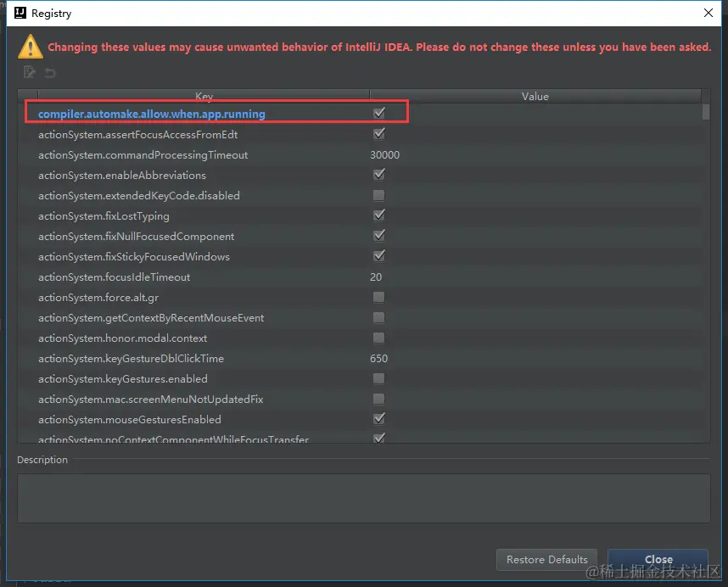This screenshot has width=728, height=587.
Task: Select actionSystem.noContextComponentWhileFocusTransfer key
Action: tap(173, 439)
